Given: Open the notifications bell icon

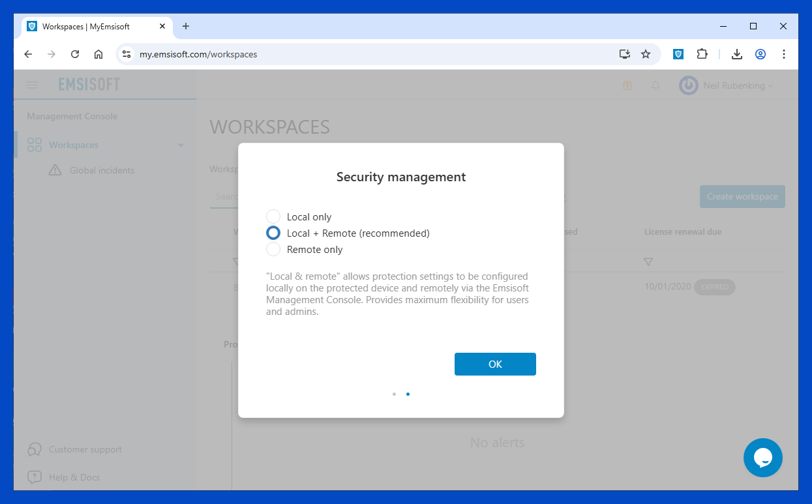Looking at the screenshot, I should pyautogui.click(x=655, y=85).
